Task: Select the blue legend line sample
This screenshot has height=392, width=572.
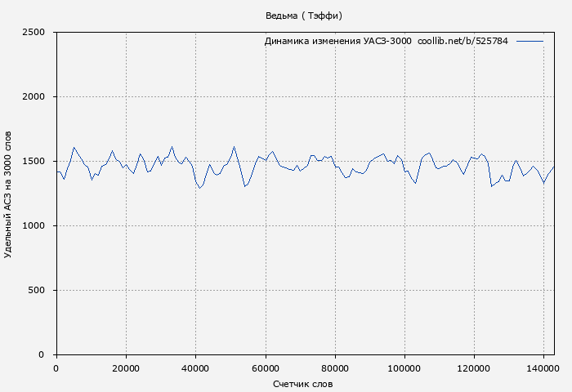Action: tap(530, 41)
